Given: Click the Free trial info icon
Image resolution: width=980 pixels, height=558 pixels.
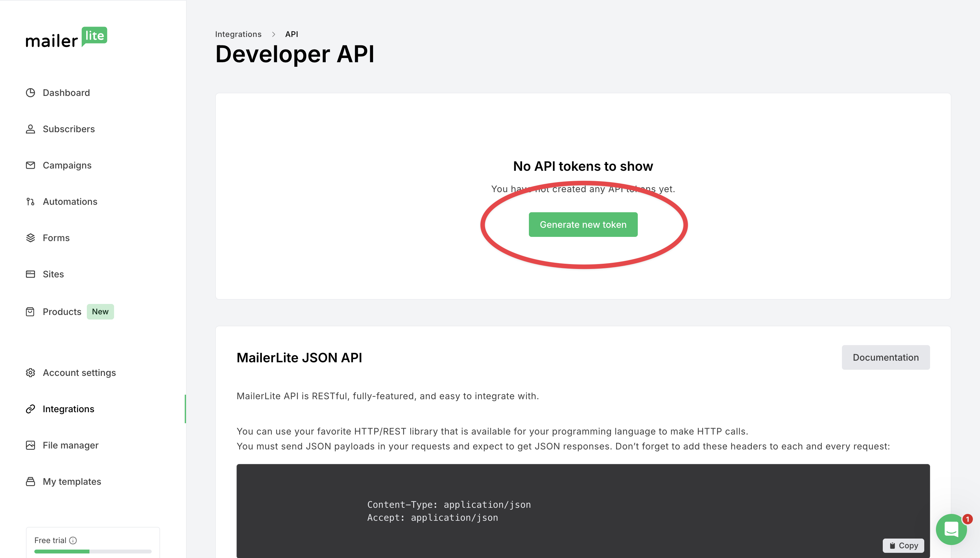Looking at the screenshot, I should [x=73, y=541].
